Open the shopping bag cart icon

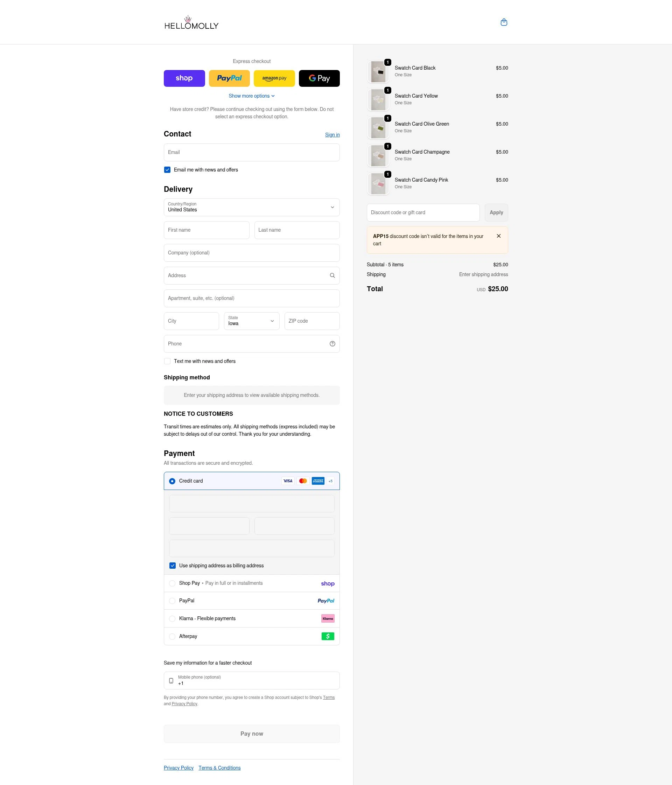503,22
